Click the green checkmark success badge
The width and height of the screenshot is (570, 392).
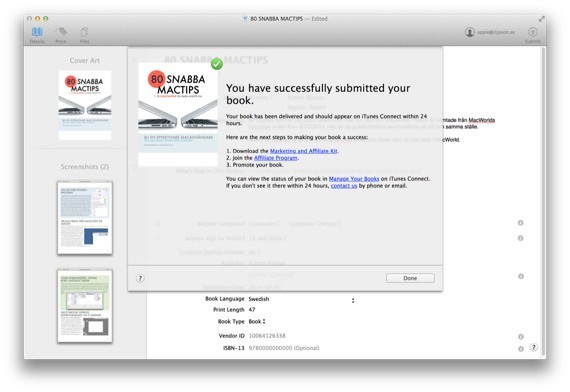tap(217, 64)
